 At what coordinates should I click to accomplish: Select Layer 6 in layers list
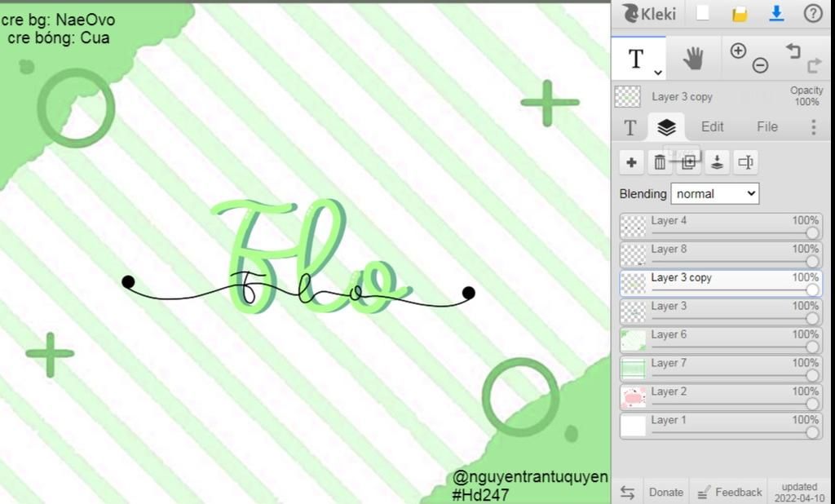721,340
